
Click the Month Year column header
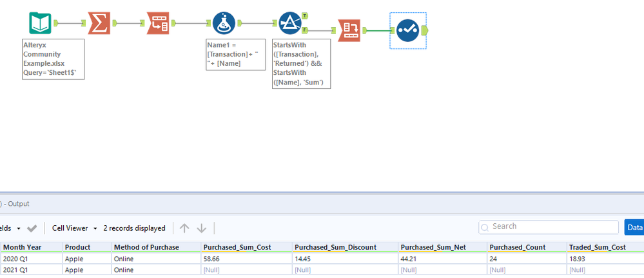tap(31, 247)
